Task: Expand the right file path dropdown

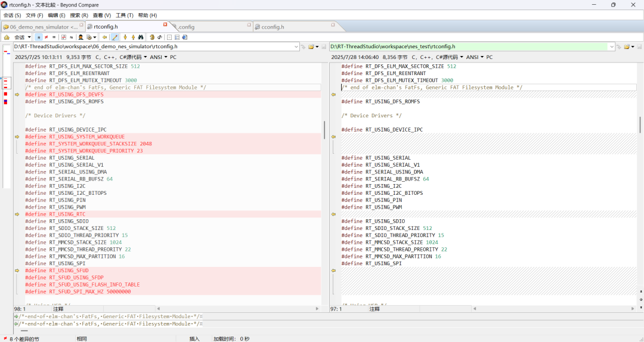Action: (x=611, y=46)
